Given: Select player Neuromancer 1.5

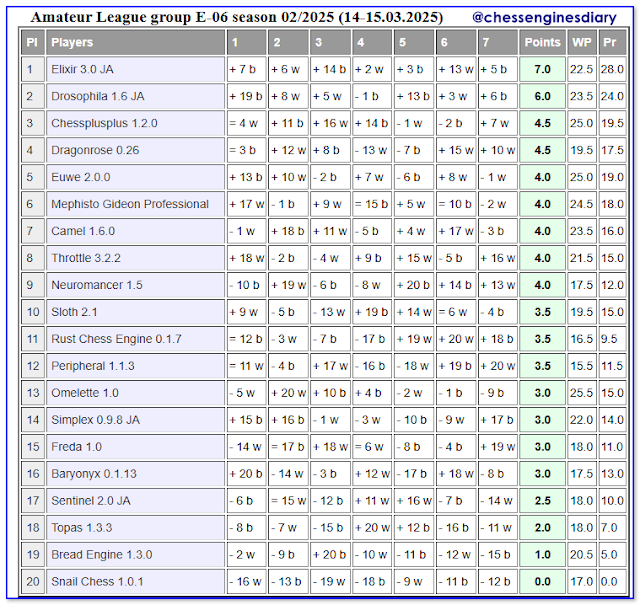Looking at the screenshot, I should coord(136,285).
